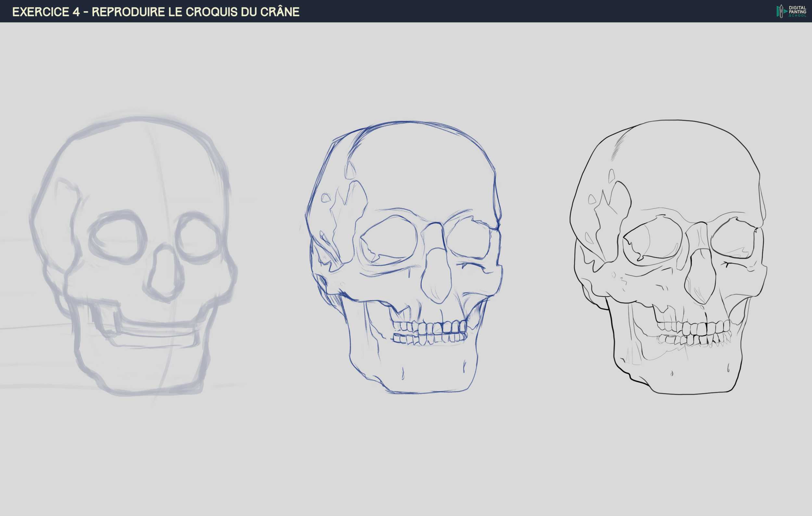Image resolution: width=812 pixels, height=516 pixels.
Task: Click the stylus pen logo icon
Action: 781,11
